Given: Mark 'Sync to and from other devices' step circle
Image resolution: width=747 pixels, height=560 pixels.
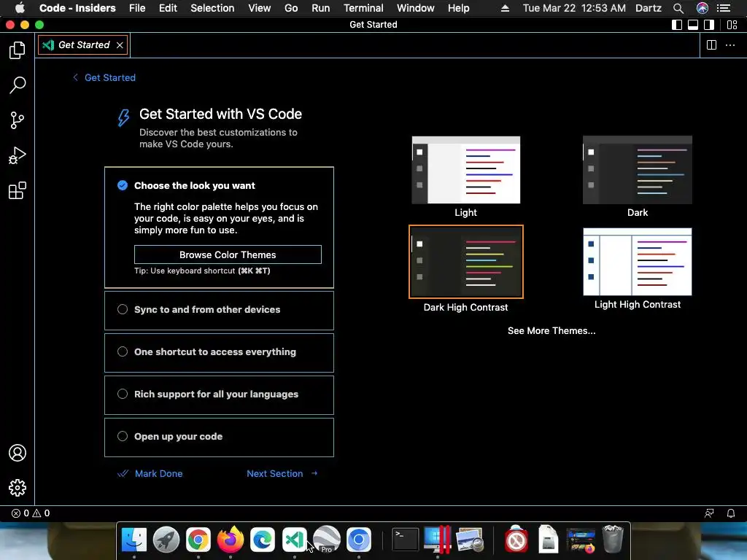Looking at the screenshot, I should 123,309.
